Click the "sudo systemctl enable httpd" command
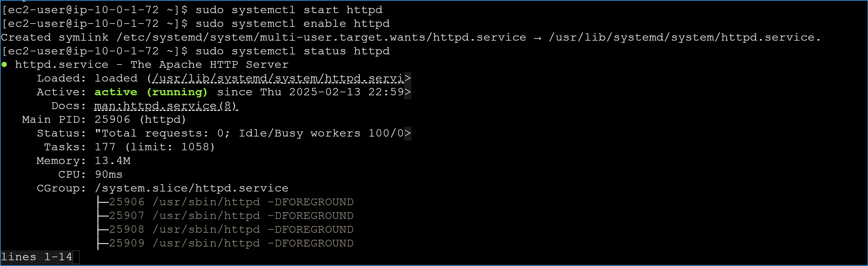Viewport: 868px width, 266px height. point(292,24)
